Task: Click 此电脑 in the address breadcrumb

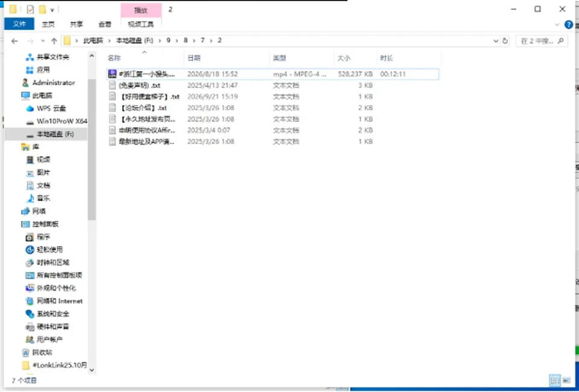Action: [x=93, y=40]
